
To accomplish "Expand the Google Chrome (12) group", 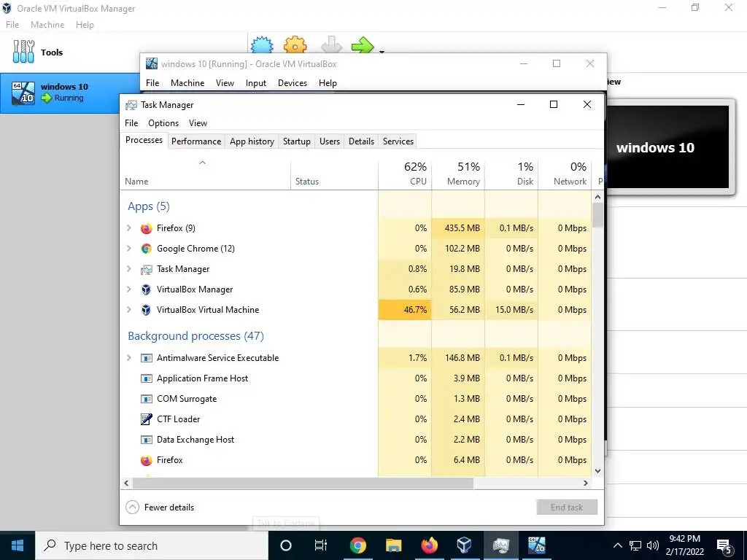I will 128,249.
